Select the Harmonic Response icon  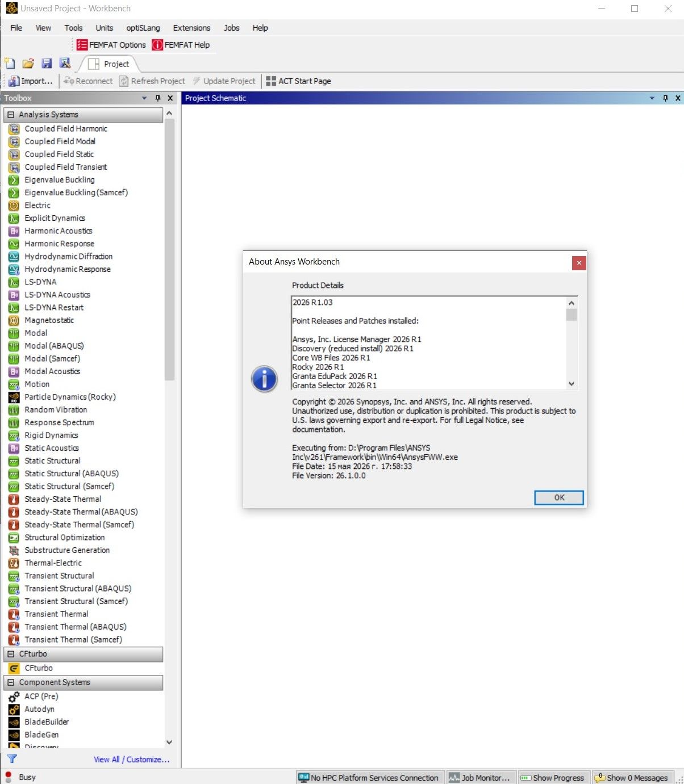14,244
